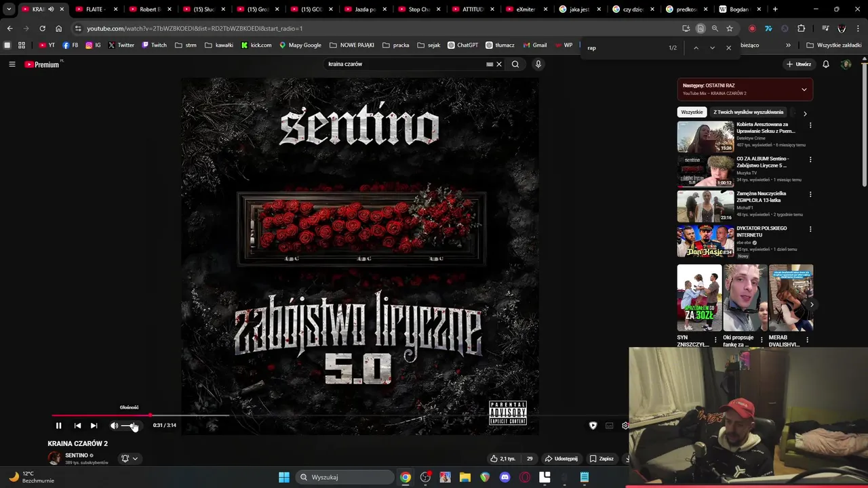Image resolution: width=868 pixels, height=488 pixels.
Task: Select Z Twoich wyników wyszukiwania chip
Action: [748, 113]
